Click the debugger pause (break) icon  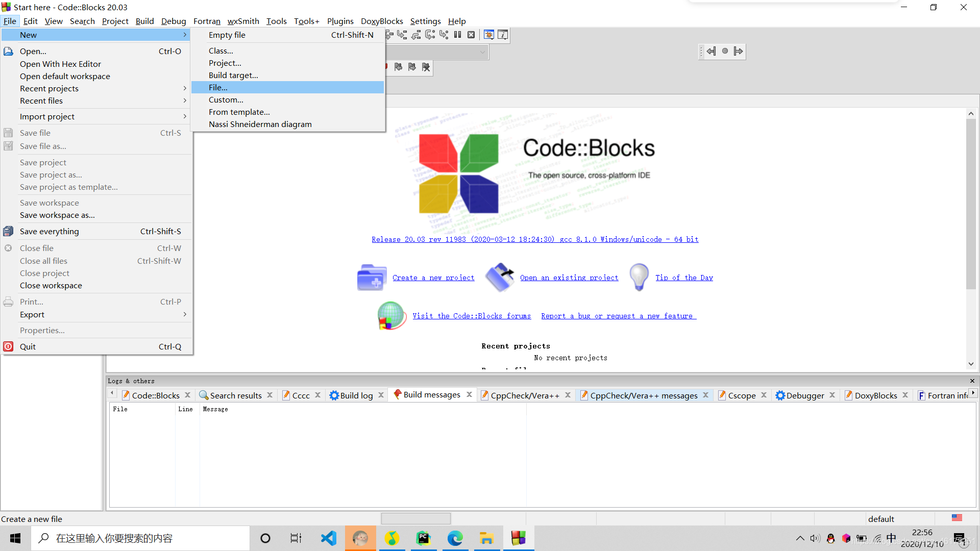click(457, 35)
